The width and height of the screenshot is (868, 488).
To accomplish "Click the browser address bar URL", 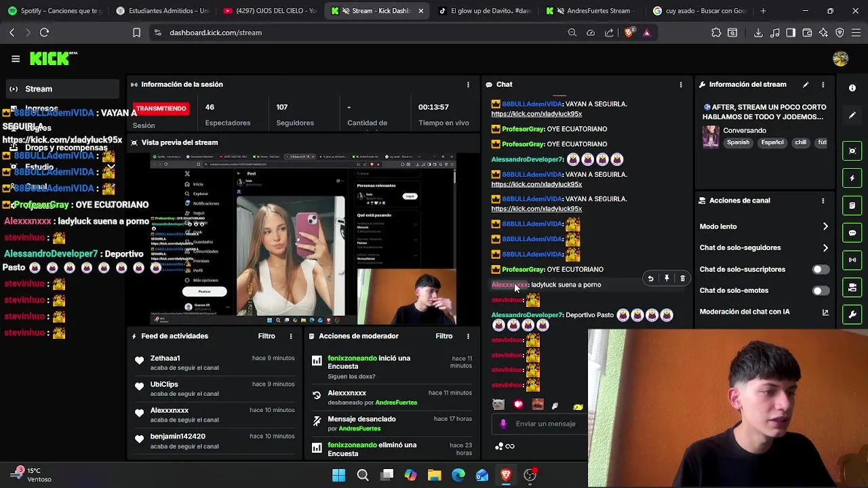I will pos(216,33).
